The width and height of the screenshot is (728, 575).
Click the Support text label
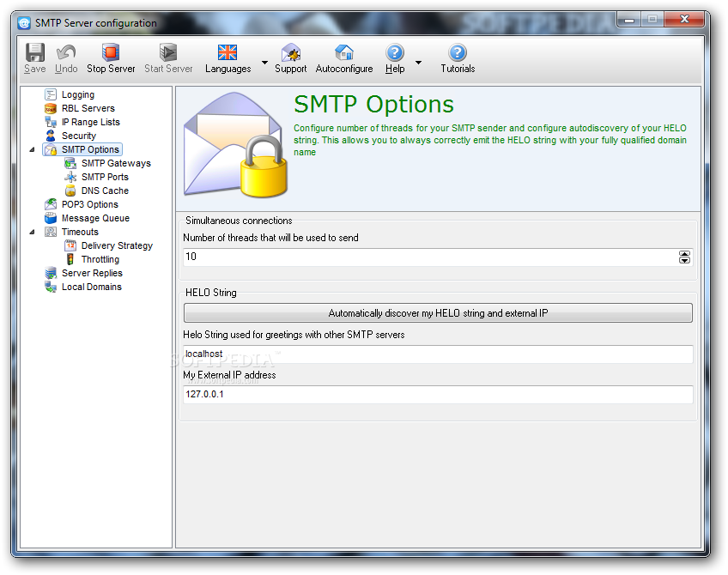291,69
